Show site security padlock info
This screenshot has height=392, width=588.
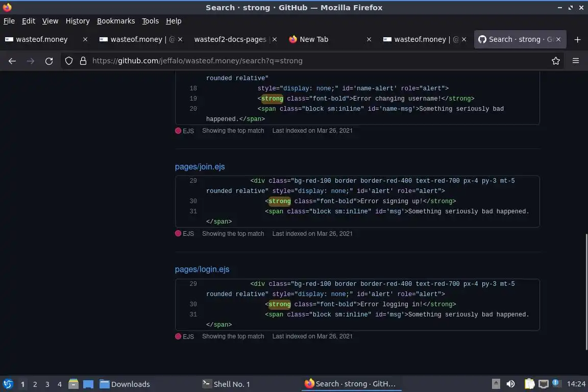[83, 61]
